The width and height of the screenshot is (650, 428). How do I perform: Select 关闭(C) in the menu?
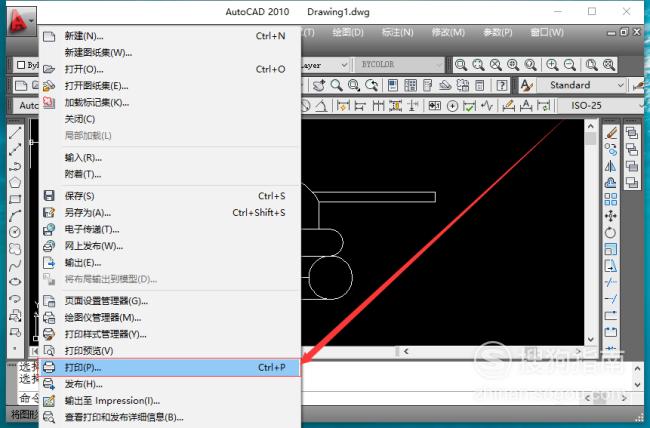pos(170,119)
